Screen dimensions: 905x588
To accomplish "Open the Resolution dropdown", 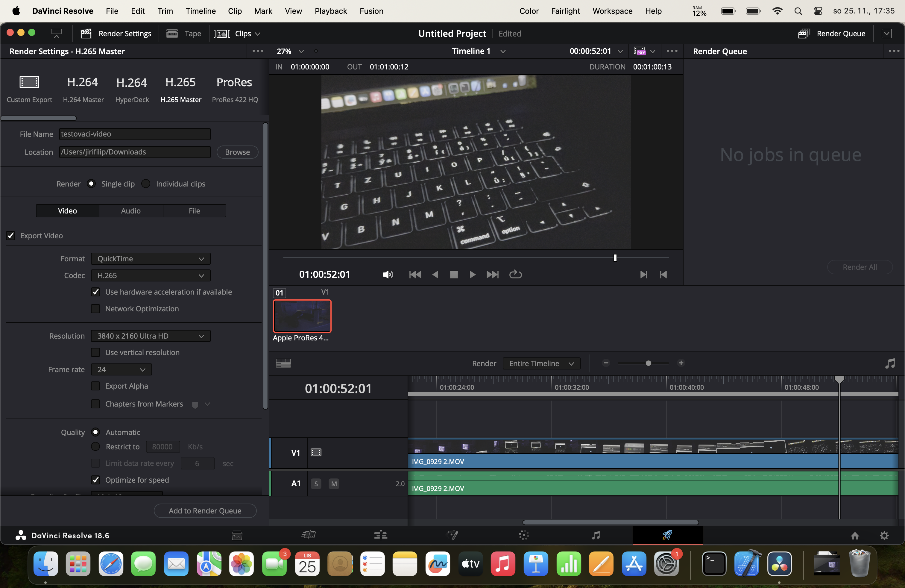I will pyautogui.click(x=151, y=336).
